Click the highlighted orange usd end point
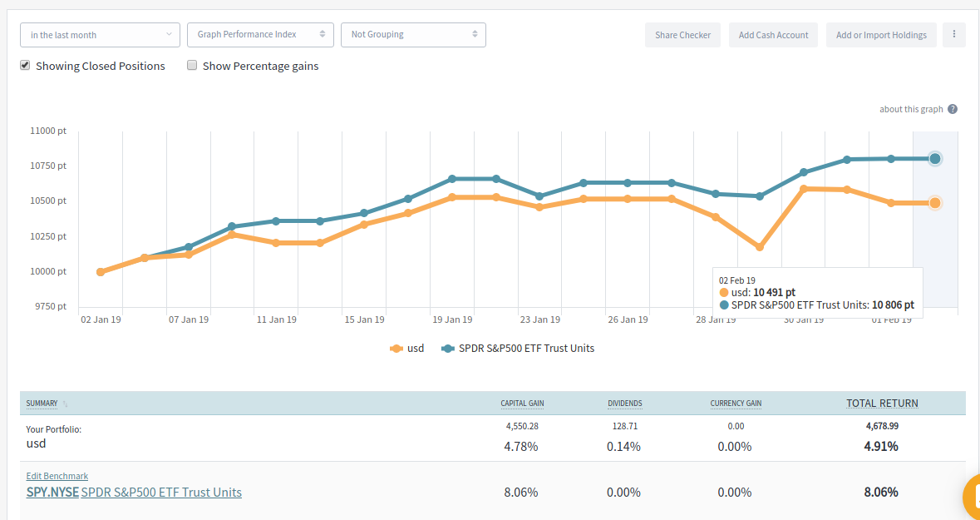 click(x=935, y=203)
